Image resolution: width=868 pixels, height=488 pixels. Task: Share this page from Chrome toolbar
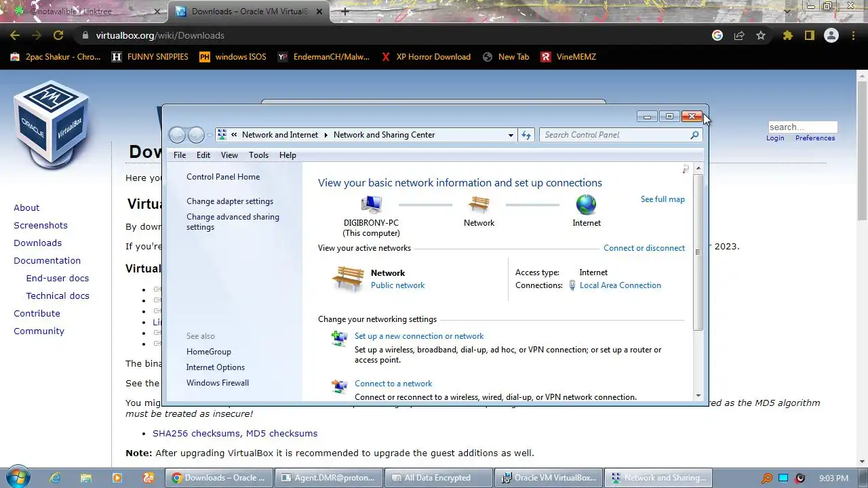[x=739, y=35]
